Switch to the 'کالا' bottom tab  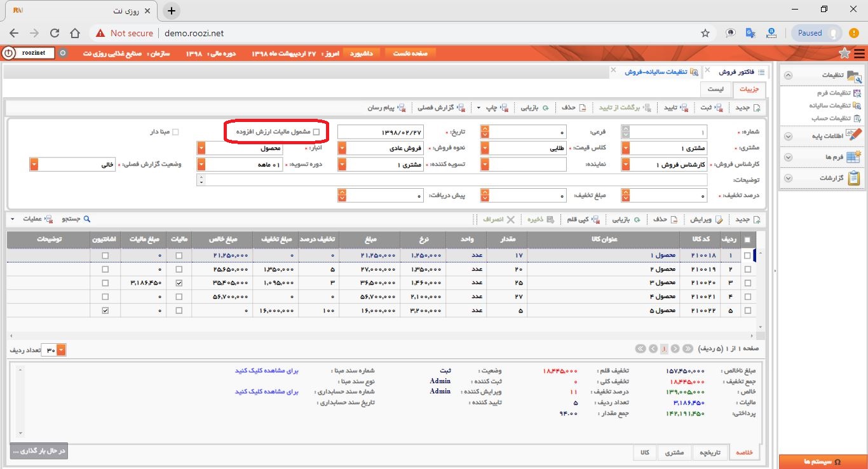pyautogui.click(x=644, y=452)
